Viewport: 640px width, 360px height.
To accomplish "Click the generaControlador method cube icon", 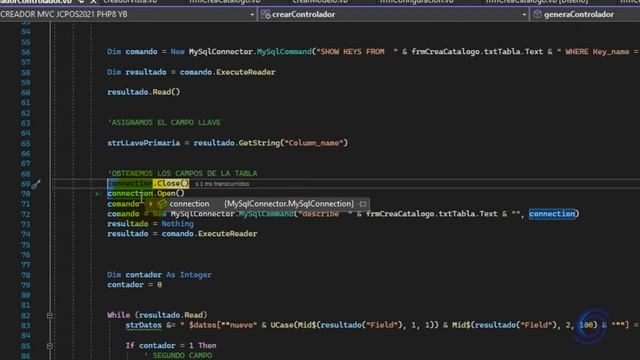I will [x=538, y=14].
